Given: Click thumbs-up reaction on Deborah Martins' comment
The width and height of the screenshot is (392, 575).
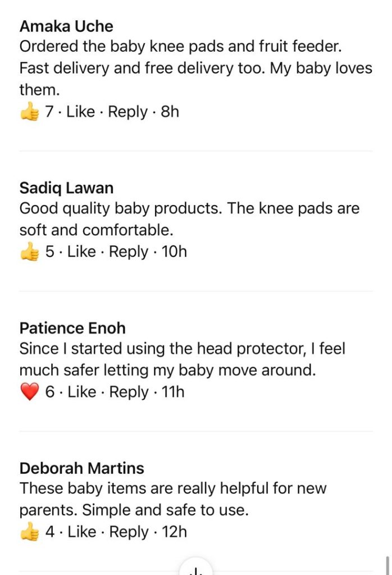Looking at the screenshot, I should [29, 532].
